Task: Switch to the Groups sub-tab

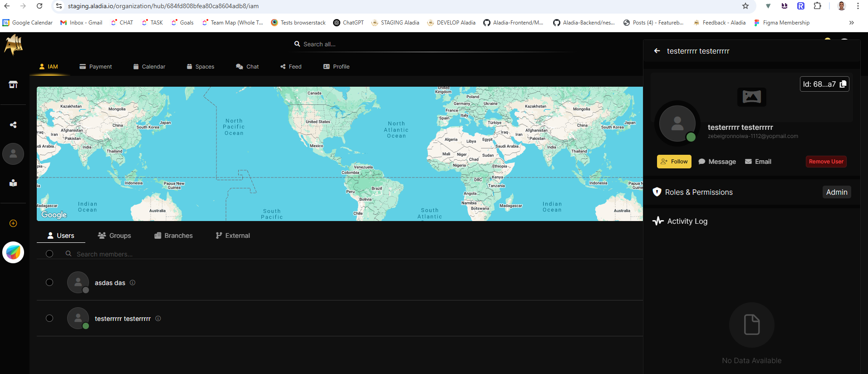Action: pos(114,236)
